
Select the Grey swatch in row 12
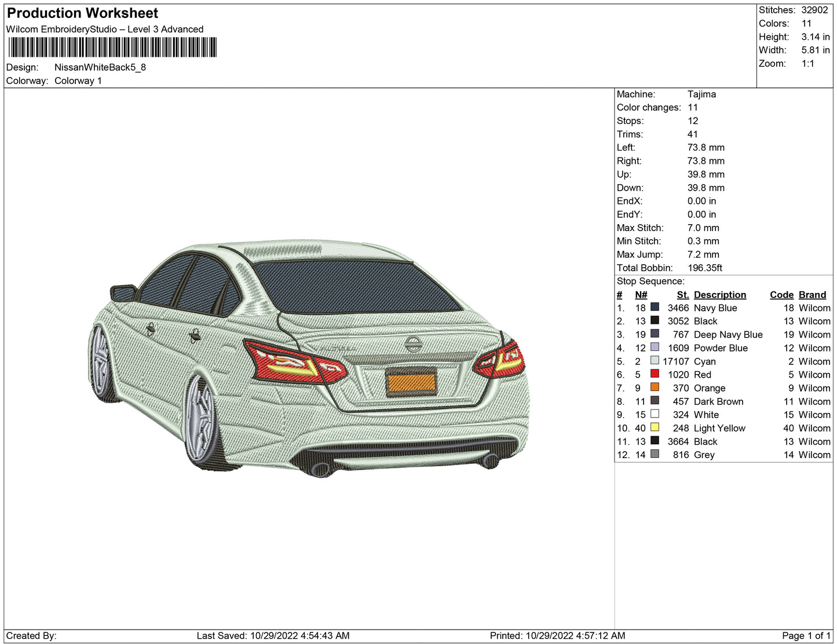655,453
